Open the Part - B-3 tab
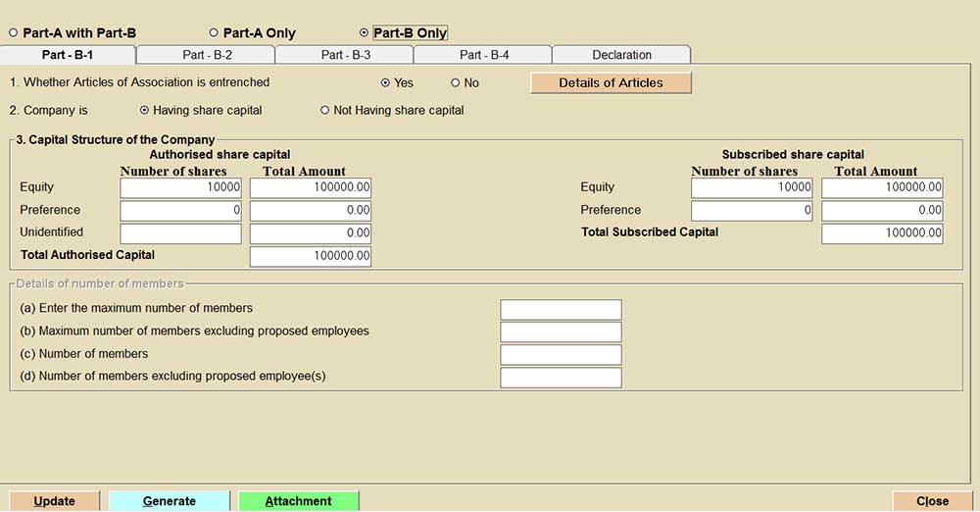The height and width of the screenshot is (512, 980). [x=345, y=55]
